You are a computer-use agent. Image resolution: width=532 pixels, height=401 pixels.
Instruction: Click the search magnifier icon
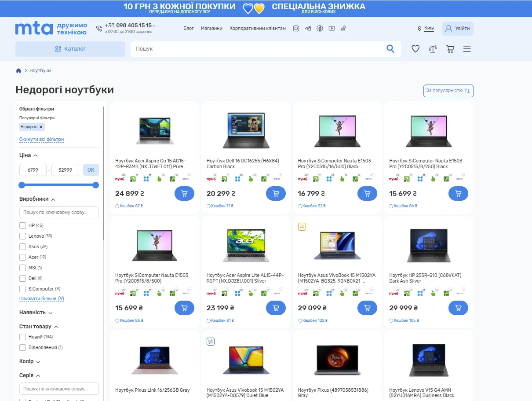(x=390, y=49)
